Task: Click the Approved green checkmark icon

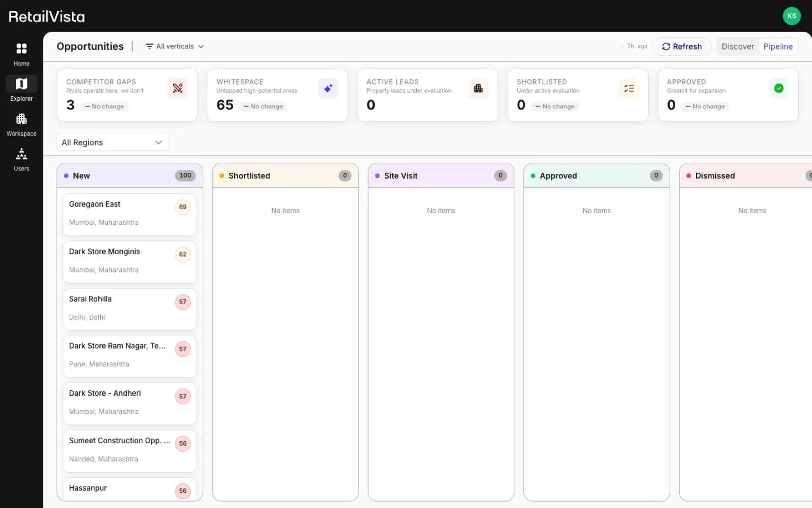Action: 779,88
